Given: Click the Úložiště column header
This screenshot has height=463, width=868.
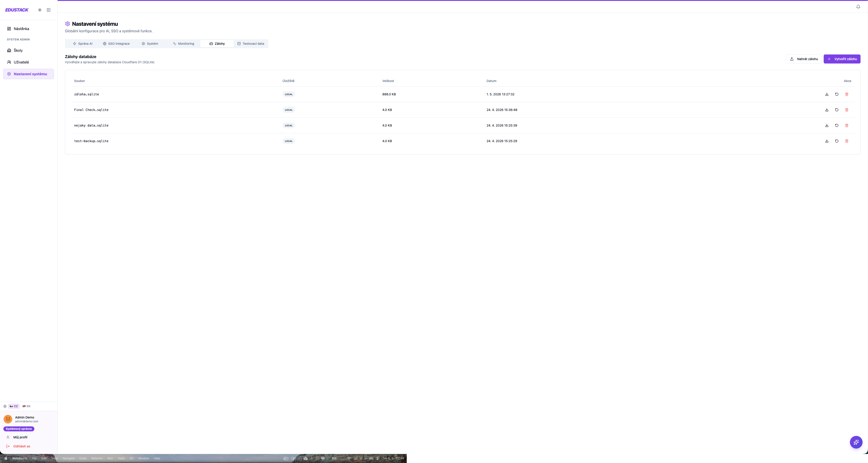Looking at the screenshot, I should [289, 81].
